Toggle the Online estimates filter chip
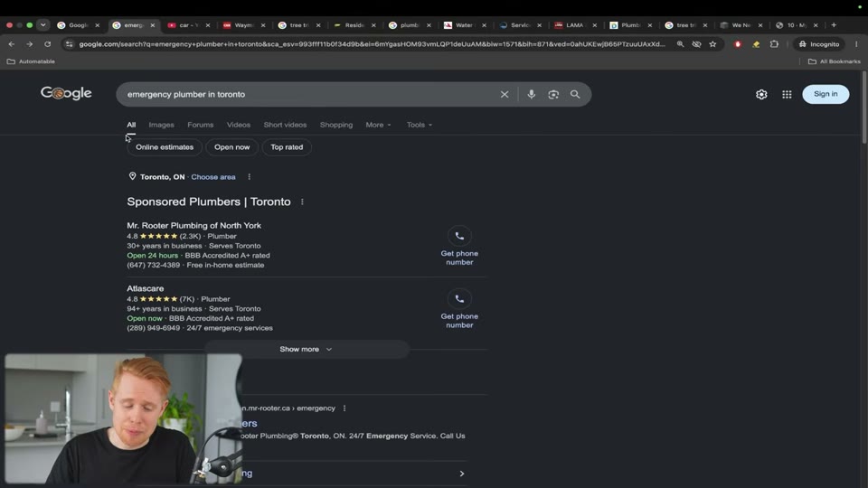The width and height of the screenshot is (868, 488). coord(165,147)
